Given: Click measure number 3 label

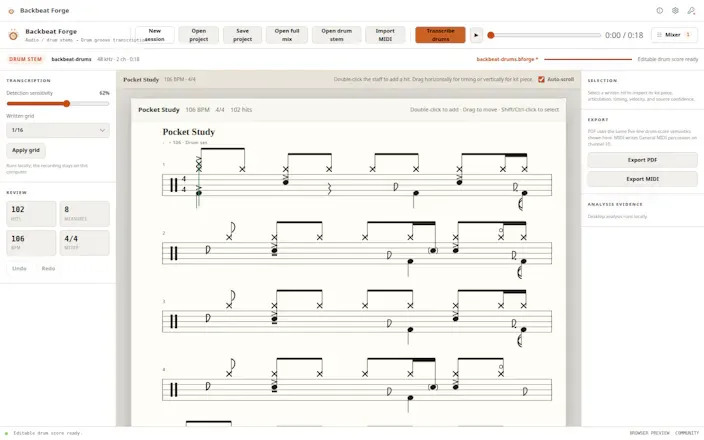Looking at the screenshot, I should [x=164, y=301].
